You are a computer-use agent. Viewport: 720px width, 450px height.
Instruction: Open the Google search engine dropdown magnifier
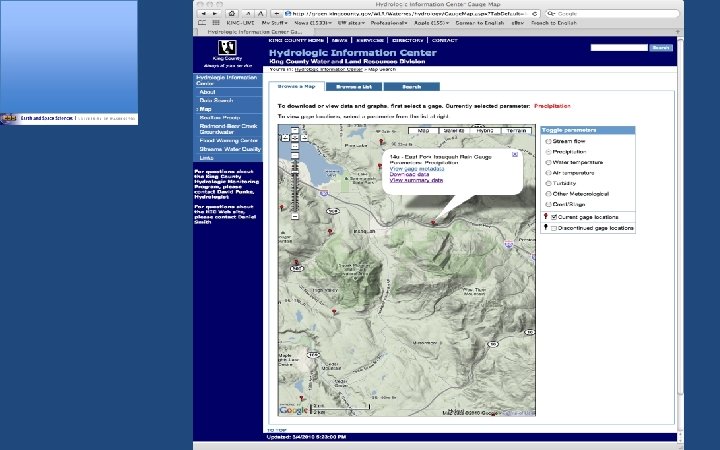(x=551, y=14)
